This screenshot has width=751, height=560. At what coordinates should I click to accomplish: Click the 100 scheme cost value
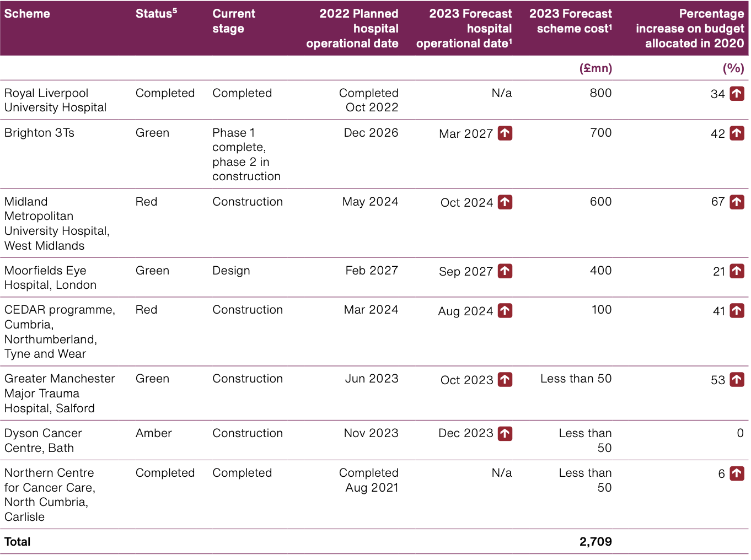(602, 310)
